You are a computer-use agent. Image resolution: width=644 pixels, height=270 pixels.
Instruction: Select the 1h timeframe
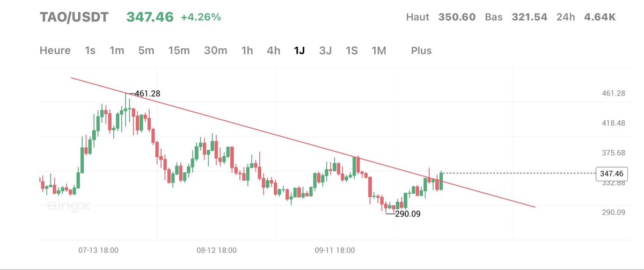(x=247, y=50)
